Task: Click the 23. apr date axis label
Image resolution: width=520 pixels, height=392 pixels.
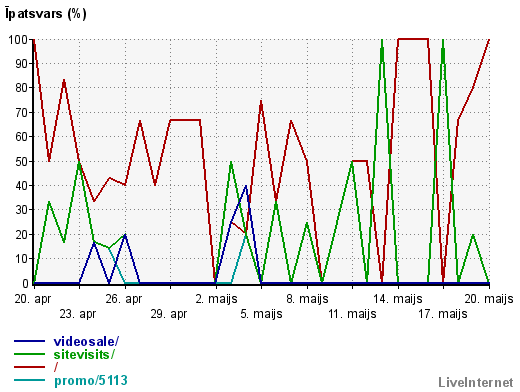Action: click(78, 314)
